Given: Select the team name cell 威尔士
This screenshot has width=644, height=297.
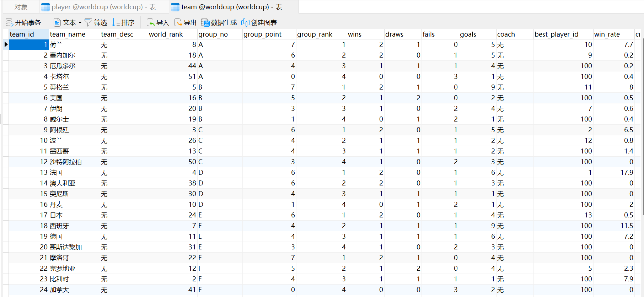Looking at the screenshot, I should [x=74, y=119].
